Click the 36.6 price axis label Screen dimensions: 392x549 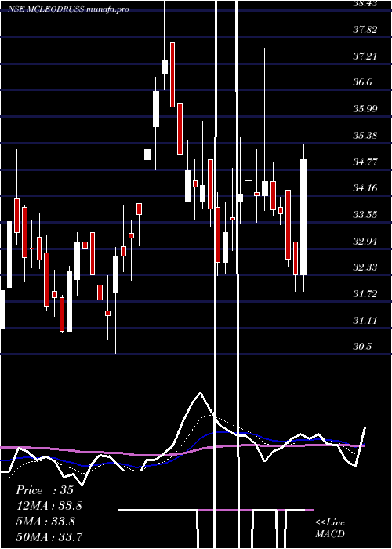[x=362, y=82]
